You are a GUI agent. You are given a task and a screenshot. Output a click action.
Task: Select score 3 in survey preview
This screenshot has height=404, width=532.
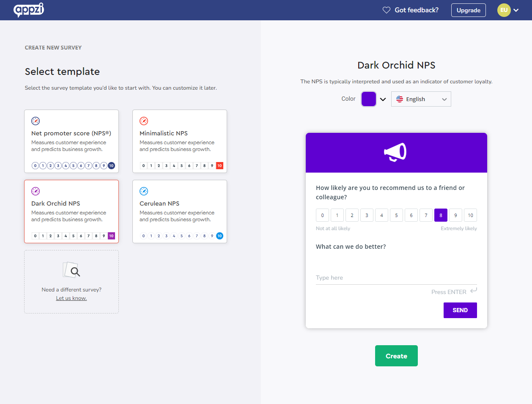pyautogui.click(x=367, y=215)
